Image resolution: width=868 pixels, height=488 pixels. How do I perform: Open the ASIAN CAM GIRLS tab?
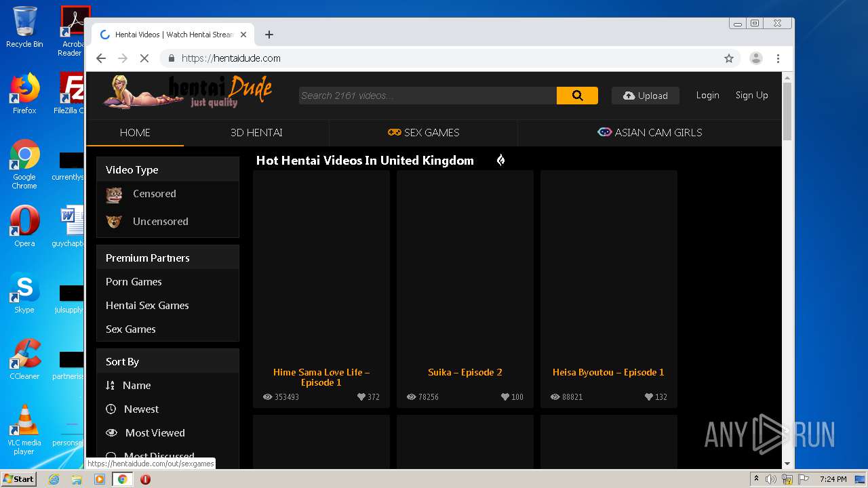(650, 133)
